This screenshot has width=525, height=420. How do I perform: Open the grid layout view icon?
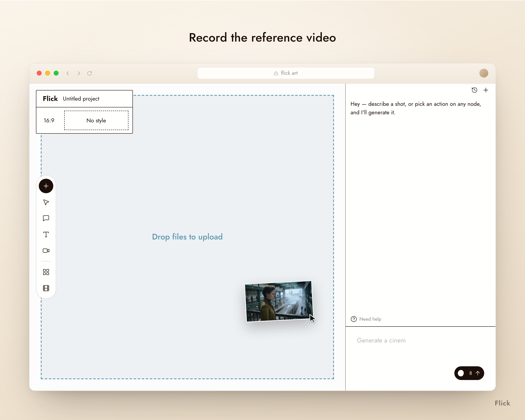point(46,272)
